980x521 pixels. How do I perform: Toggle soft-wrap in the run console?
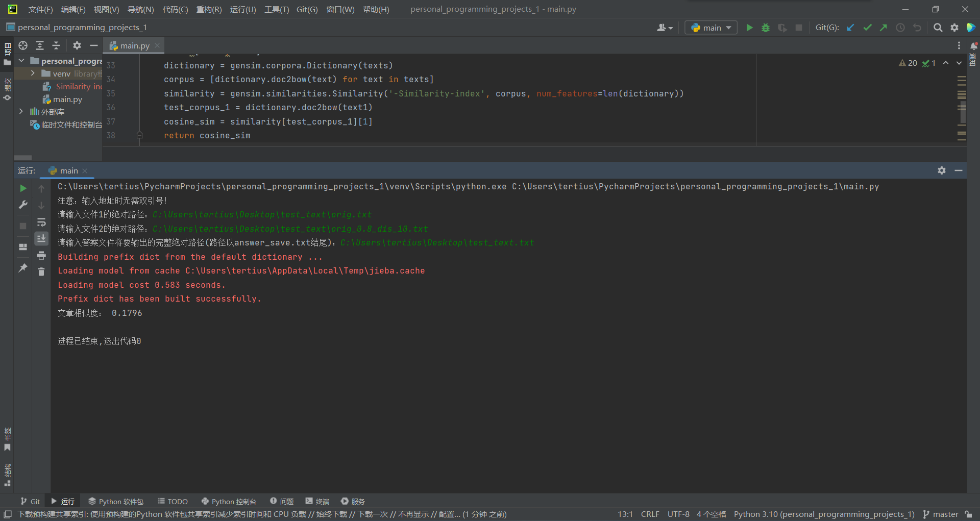(x=41, y=222)
